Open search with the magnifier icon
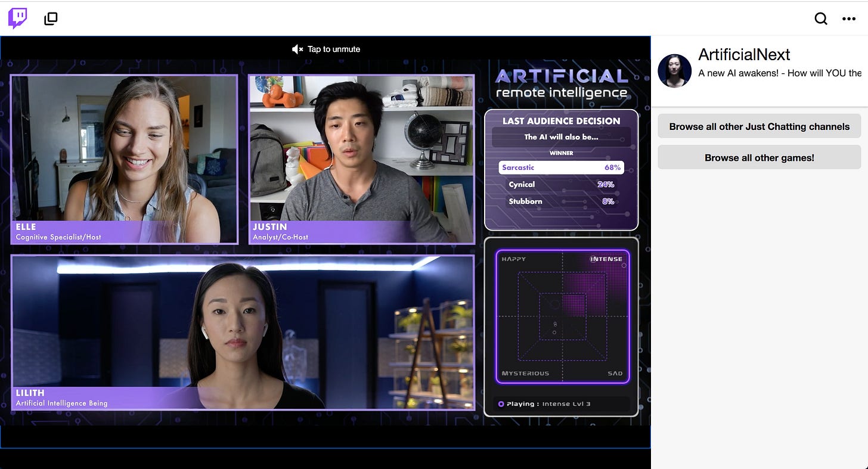 (821, 18)
